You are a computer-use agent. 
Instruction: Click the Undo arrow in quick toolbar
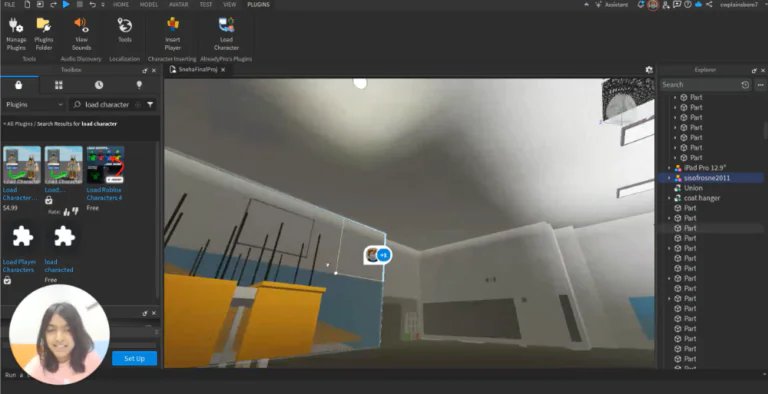point(92,4)
